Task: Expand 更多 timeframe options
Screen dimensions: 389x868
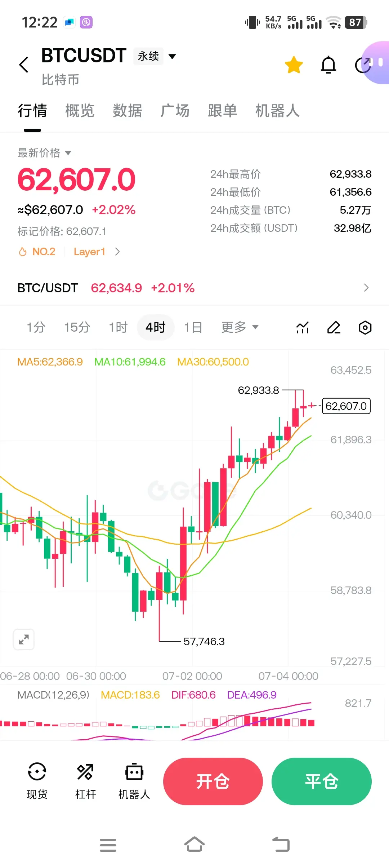Action: click(240, 327)
